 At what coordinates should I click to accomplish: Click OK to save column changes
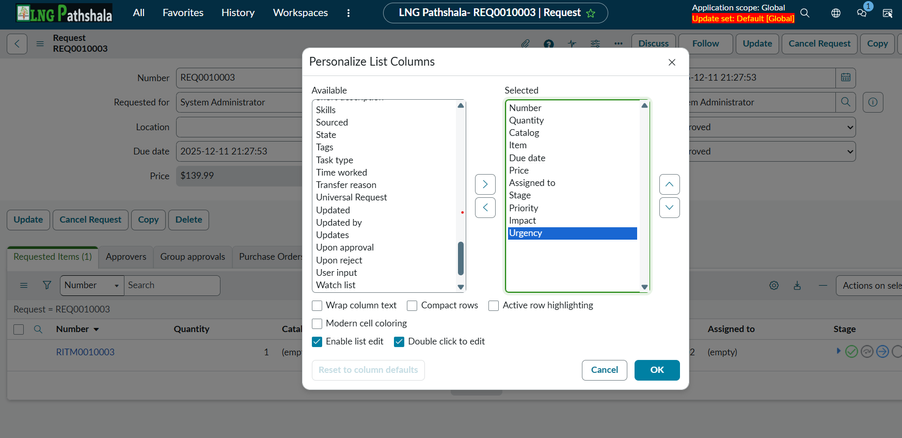tap(657, 370)
